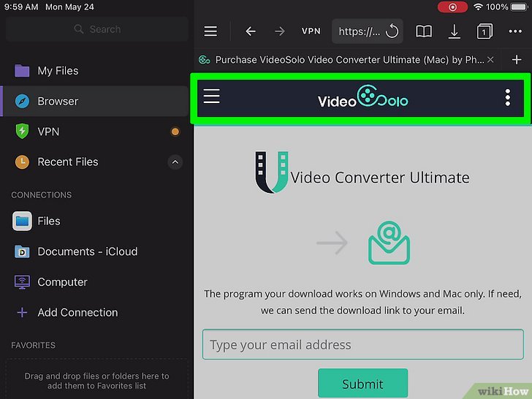Select Browser in the sidebar

point(95,101)
